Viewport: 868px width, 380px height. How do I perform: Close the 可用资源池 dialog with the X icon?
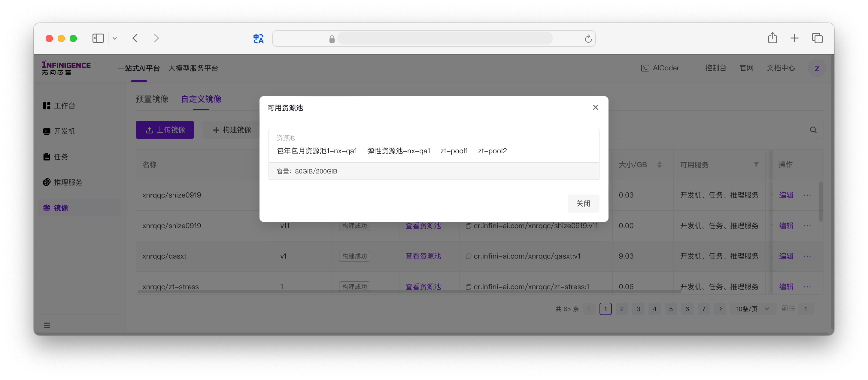pyautogui.click(x=595, y=107)
